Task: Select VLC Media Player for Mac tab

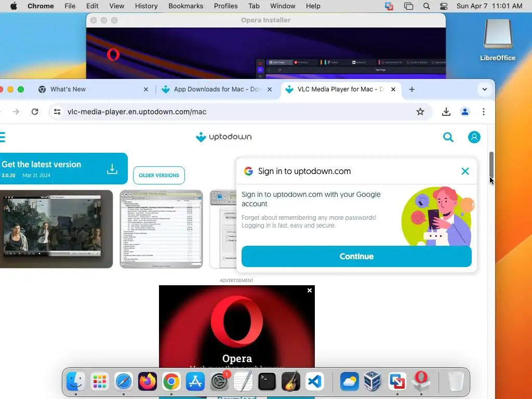Action: (340, 89)
